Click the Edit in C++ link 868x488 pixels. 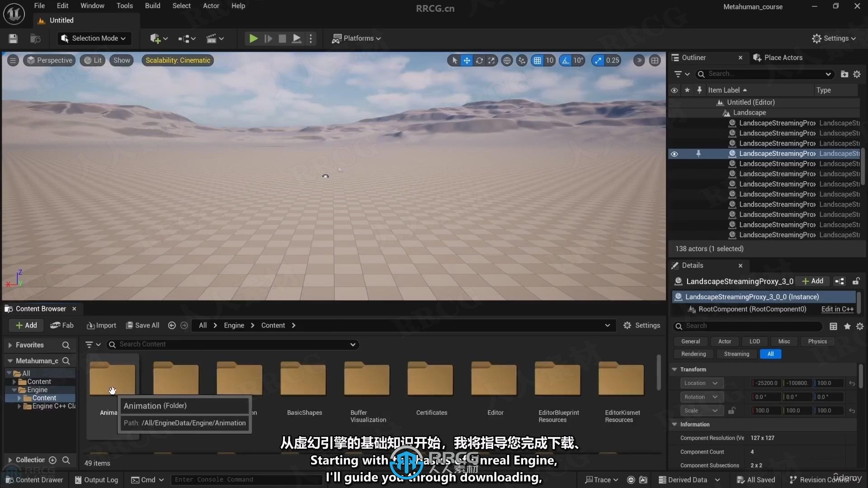coord(837,309)
